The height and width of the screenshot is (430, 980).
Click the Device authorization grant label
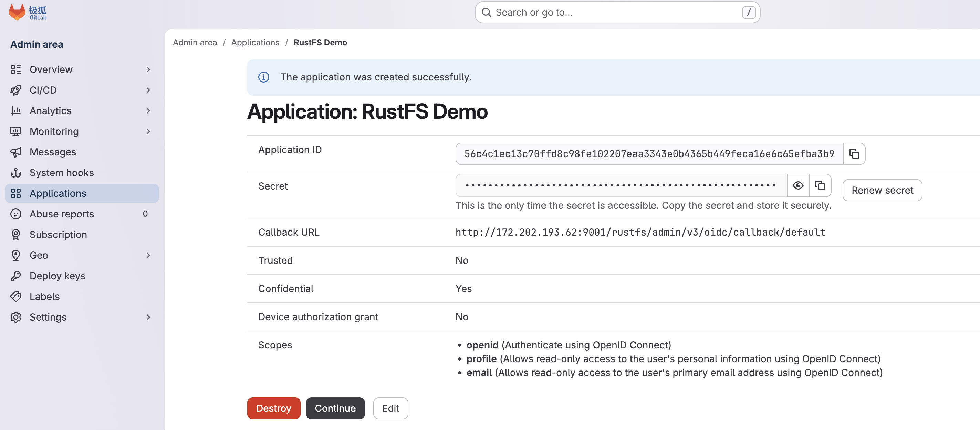coord(318,317)
